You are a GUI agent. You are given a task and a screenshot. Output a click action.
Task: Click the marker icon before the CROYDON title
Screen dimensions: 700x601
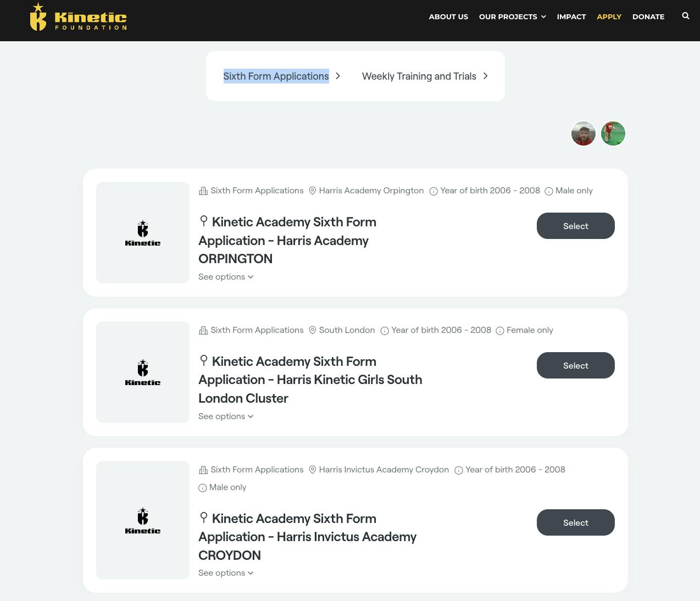204,517
